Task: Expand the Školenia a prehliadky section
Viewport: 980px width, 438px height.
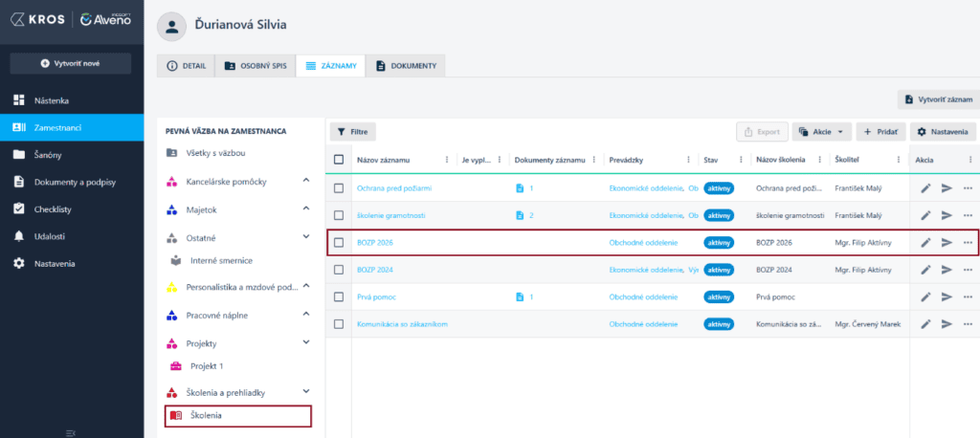Action: pos(305,391)
